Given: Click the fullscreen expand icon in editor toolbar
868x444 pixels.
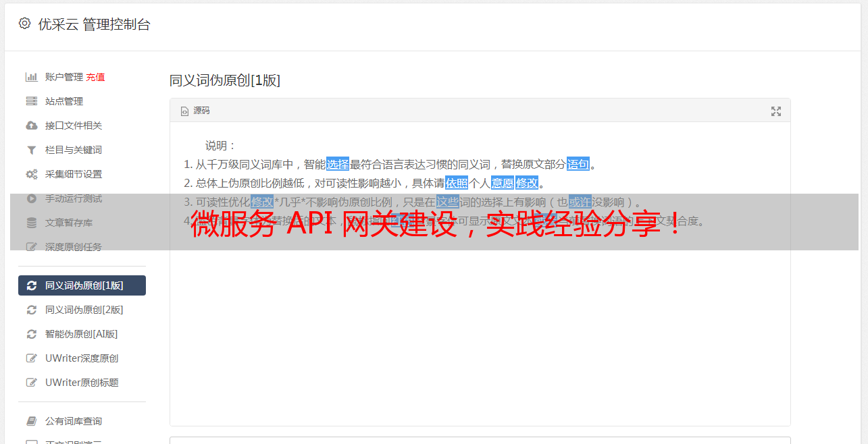Looking at the screenshot, I should (x=776, y=111).
